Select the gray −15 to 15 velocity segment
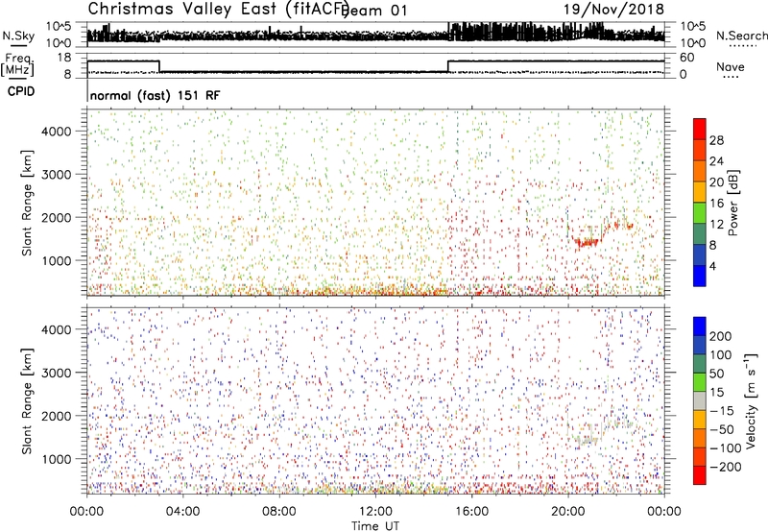Screen dimensions: 768x532 700,401
